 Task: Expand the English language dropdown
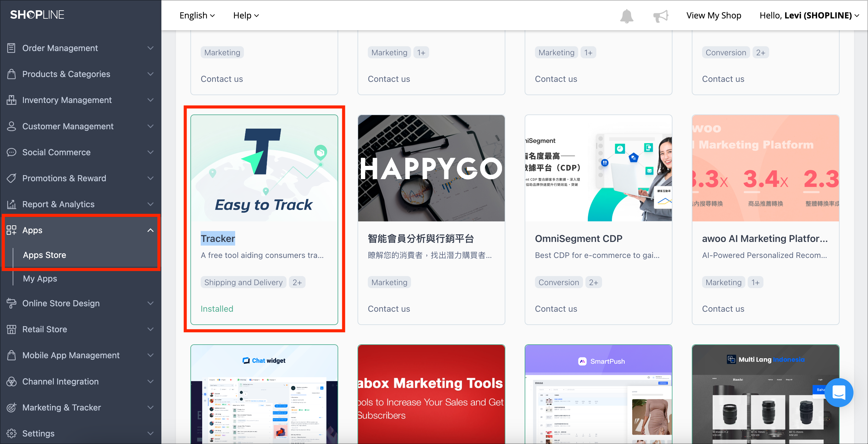tap(197, 15)
